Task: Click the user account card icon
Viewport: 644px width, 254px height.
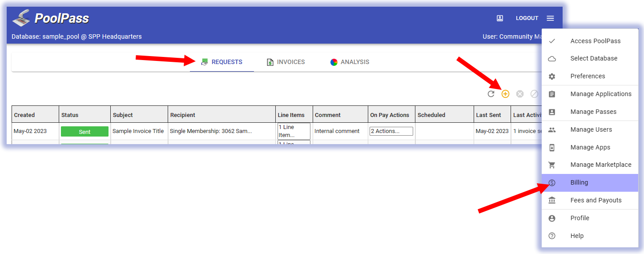Action: click(x=500, y=18)
